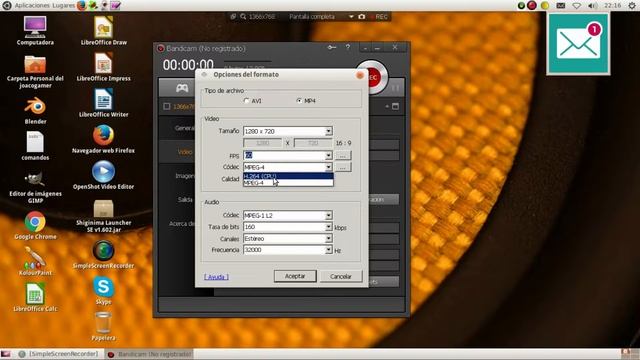The image size is (640, 360).
Task: Click Bandicam help question mark icon
Action: point(348,47)
